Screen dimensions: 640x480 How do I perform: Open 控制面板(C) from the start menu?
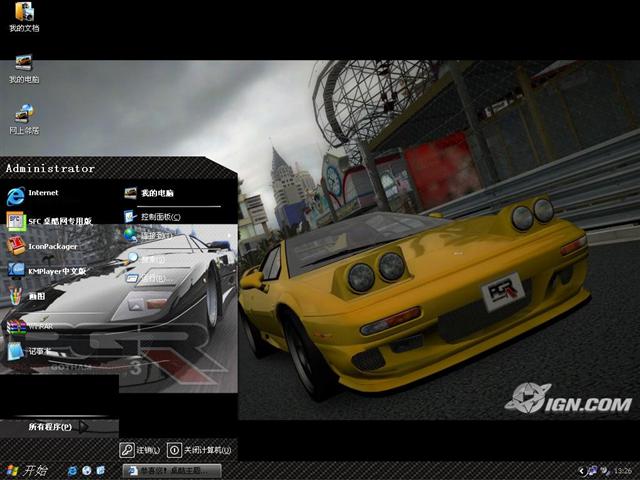pos(158,216)
